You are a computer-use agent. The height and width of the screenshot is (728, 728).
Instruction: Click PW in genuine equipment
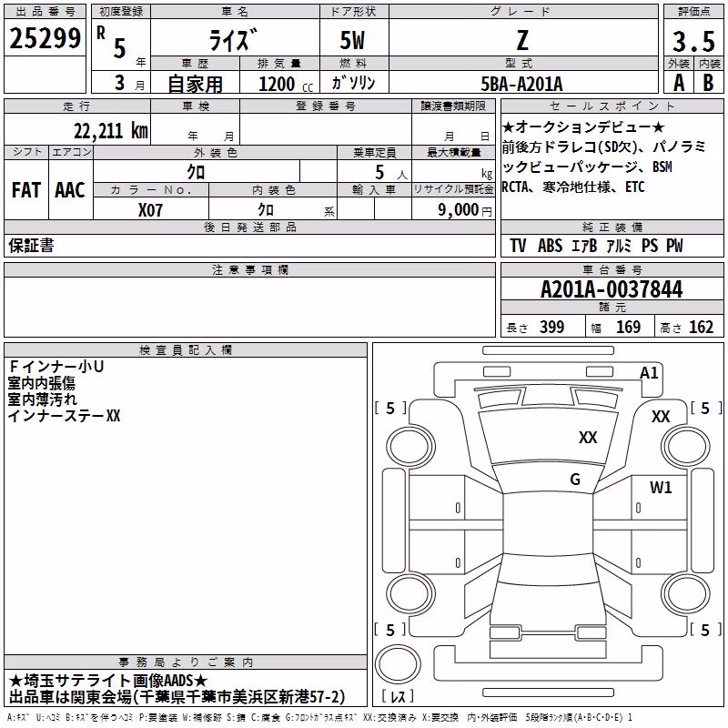tap(674, 246)
